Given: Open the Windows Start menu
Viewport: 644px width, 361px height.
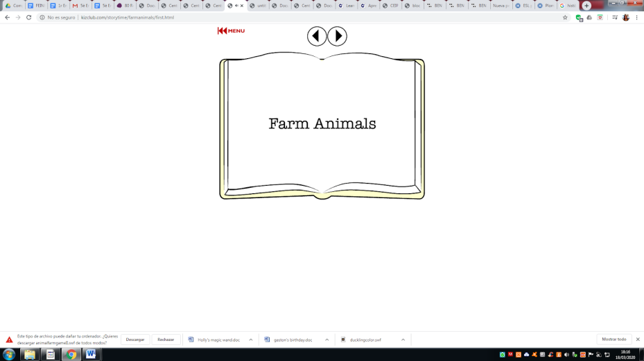Looking at the screenshot, I should click(x=9, y=354).
